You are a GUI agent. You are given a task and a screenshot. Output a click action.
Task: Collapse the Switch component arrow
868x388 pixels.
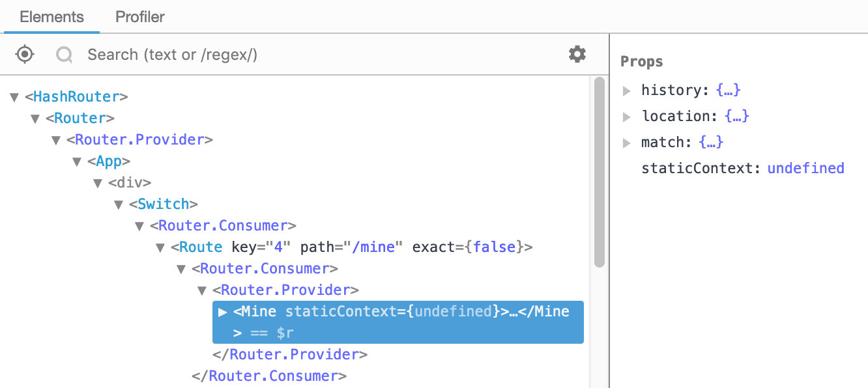(119, 204)
